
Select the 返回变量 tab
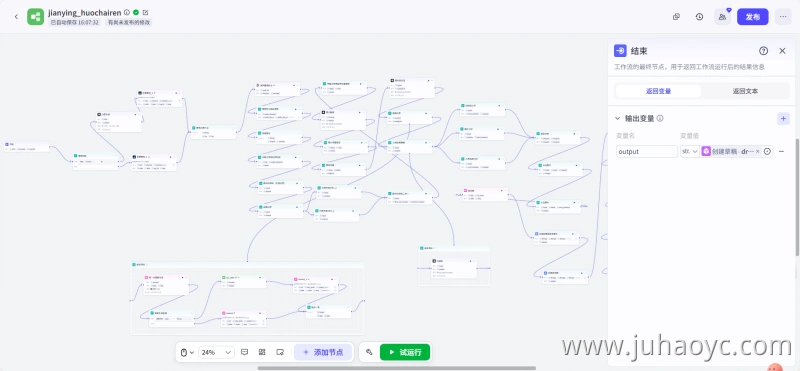[x=658, y=91]
